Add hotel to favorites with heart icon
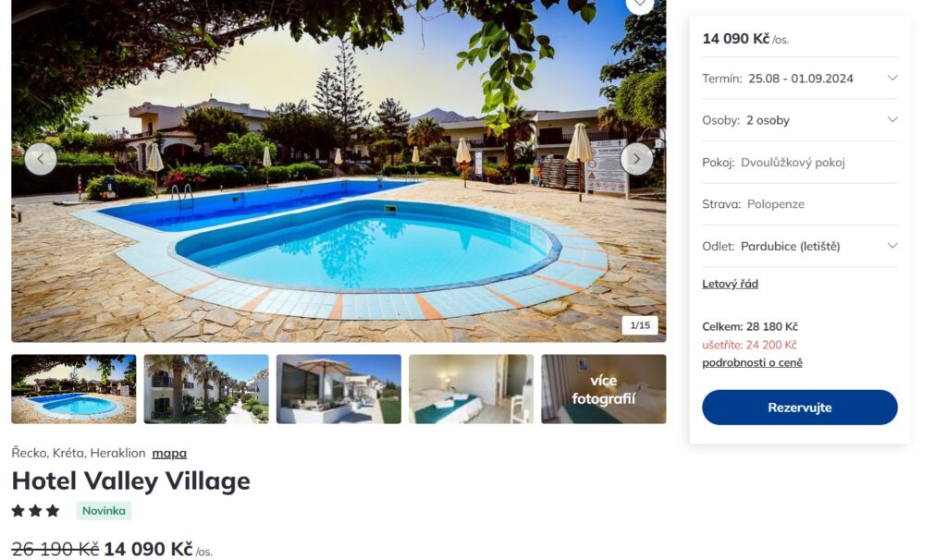Screen dimensions: 947x560 (640, 5)
